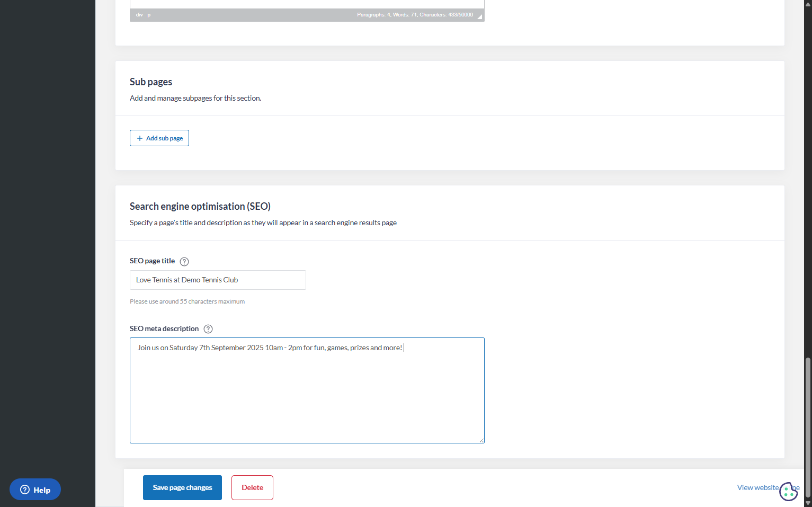Focus the SEO page title field
Viewport: 812px width, 507px height.
218,280
